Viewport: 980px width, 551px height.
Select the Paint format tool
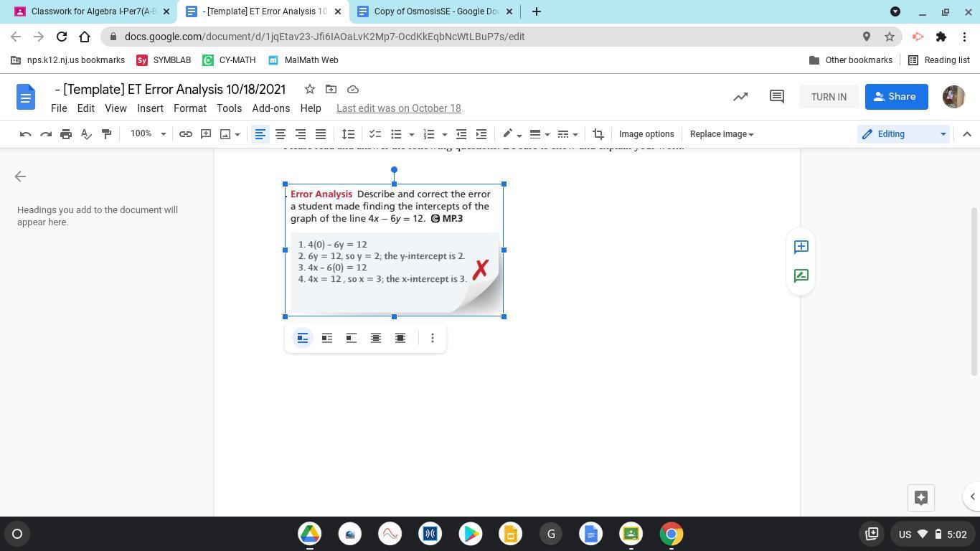click(x=106, y=134)
